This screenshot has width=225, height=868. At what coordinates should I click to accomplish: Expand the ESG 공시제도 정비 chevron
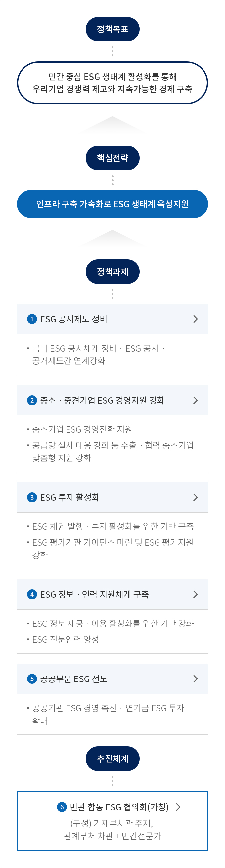(x=196, y=319)
